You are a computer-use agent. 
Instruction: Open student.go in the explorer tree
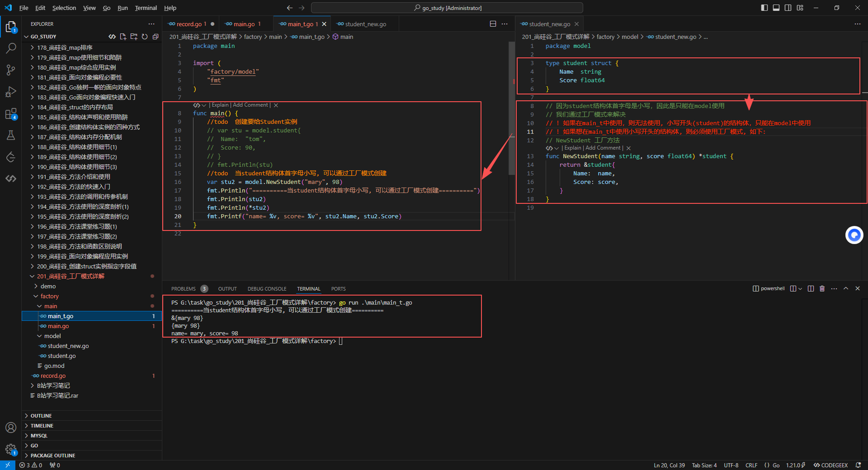[x=62, y=356]
